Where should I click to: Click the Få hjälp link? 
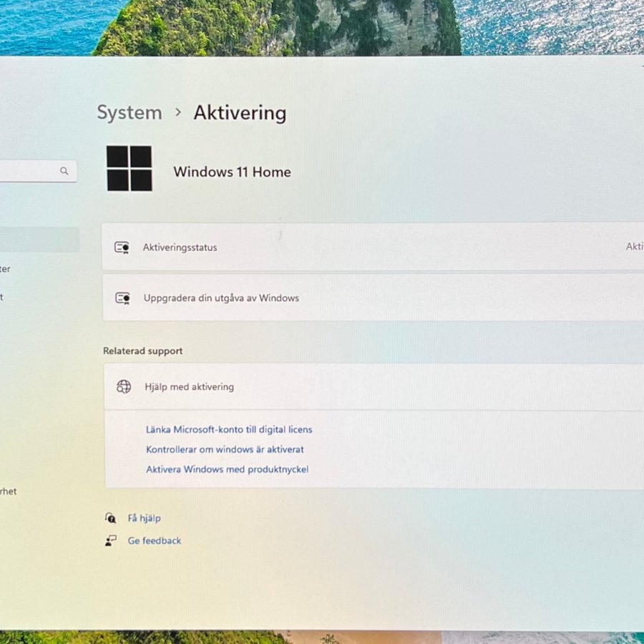coord(144,518)
